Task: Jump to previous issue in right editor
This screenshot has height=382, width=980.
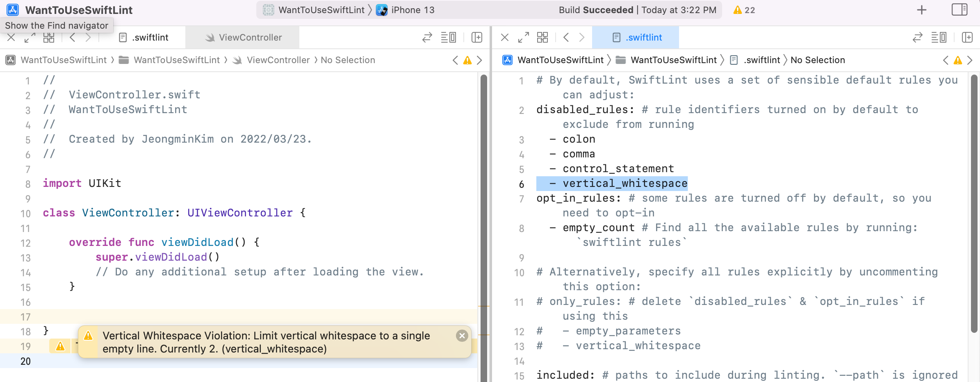Action: (x=946, y=60)
